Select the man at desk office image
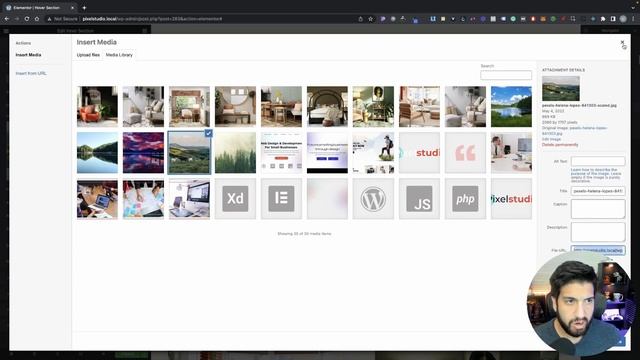Screen dimensions: 640x360 [511, 153]
